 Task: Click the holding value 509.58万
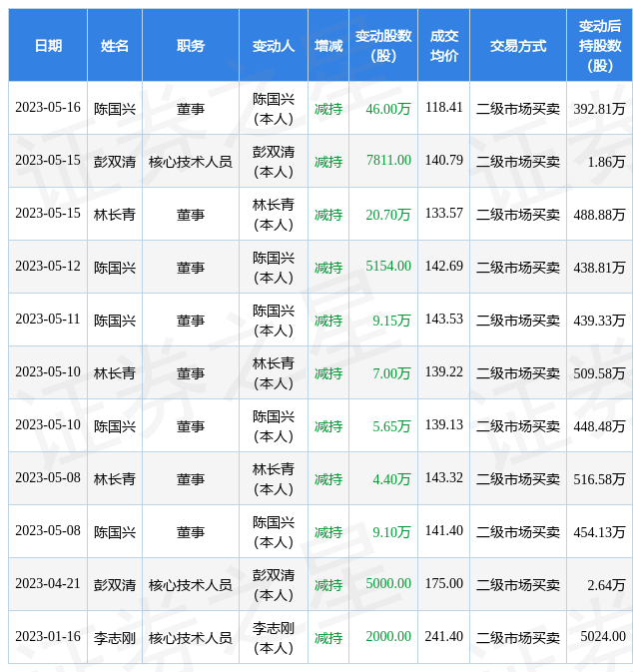[599, 373]
